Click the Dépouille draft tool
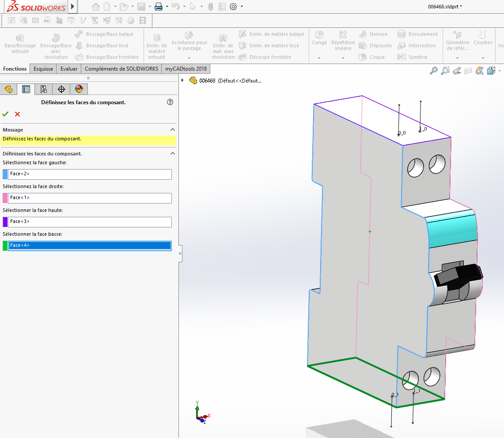The width and height of the screenshot is (504, 438). (375, 45)
